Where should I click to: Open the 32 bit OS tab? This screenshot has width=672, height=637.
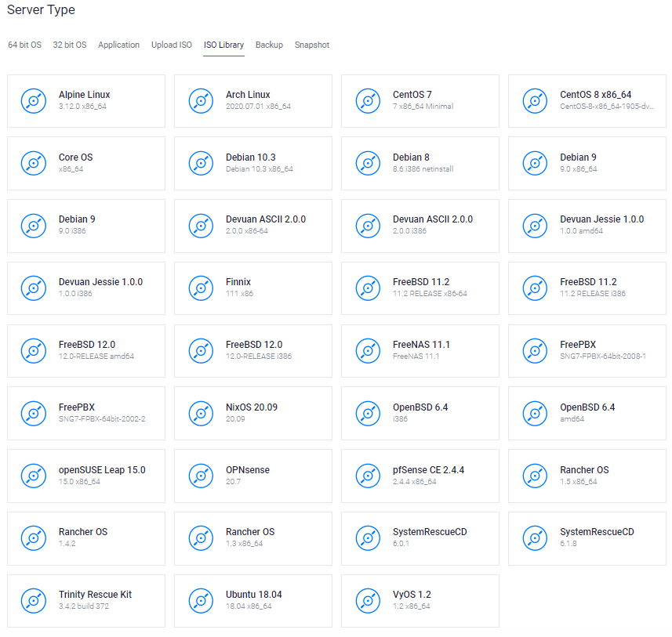(x=70, y=45)
